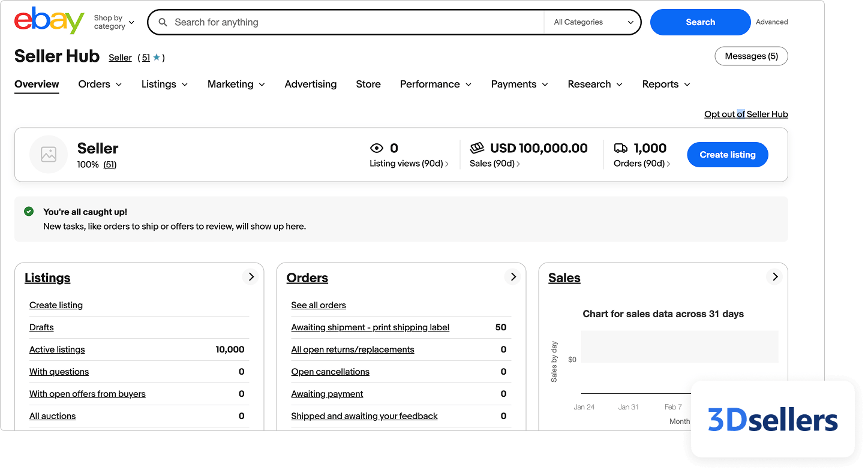Image resolution: width=868 pixels, height=473 pixels.
Task: Open the Store tab
Action: click(x=368, y=85)
